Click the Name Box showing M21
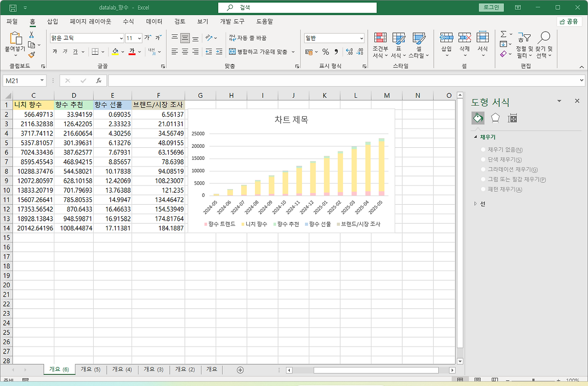 [x=21, y=81]
